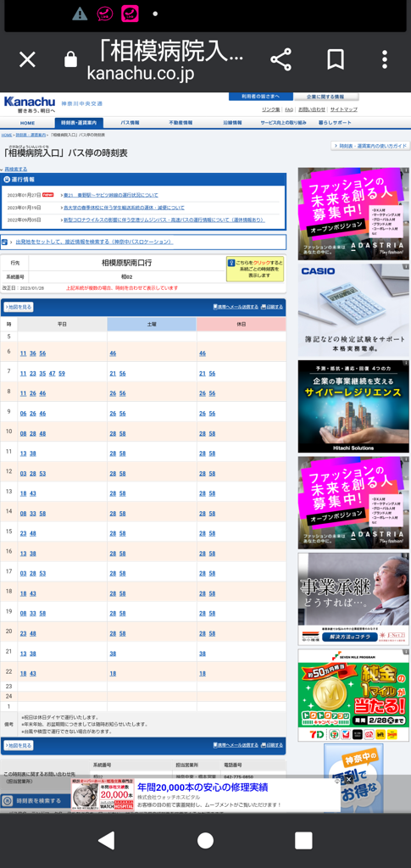Select weekday 9時 departure at 06

(23, 414)
